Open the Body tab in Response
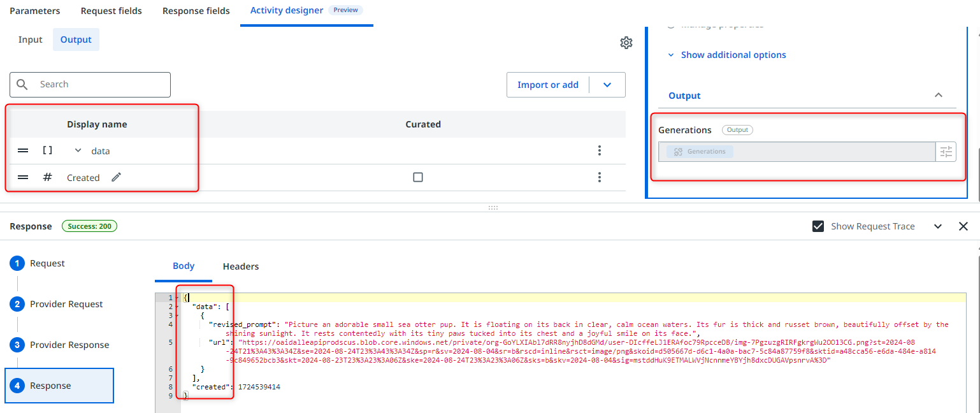Viewport: 980px width, 413px height. pyautogui.click(x=184, y=266)
